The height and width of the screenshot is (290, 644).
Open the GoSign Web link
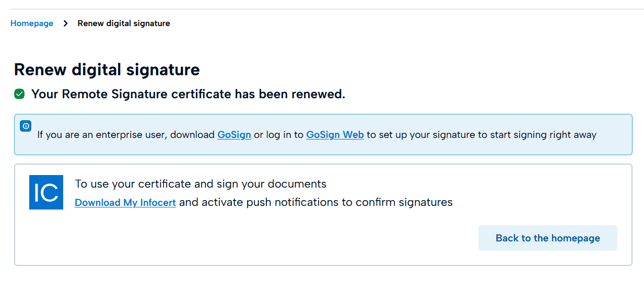335,135
